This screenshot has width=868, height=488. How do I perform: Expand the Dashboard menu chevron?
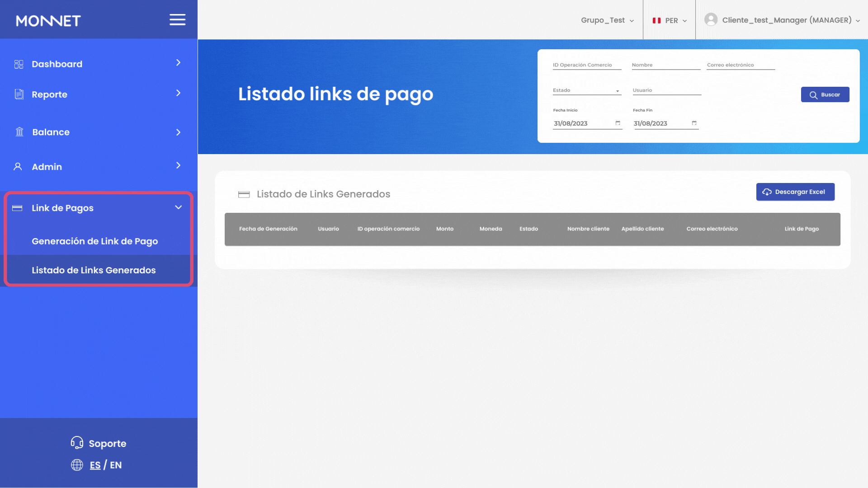[x=178, y=63]
